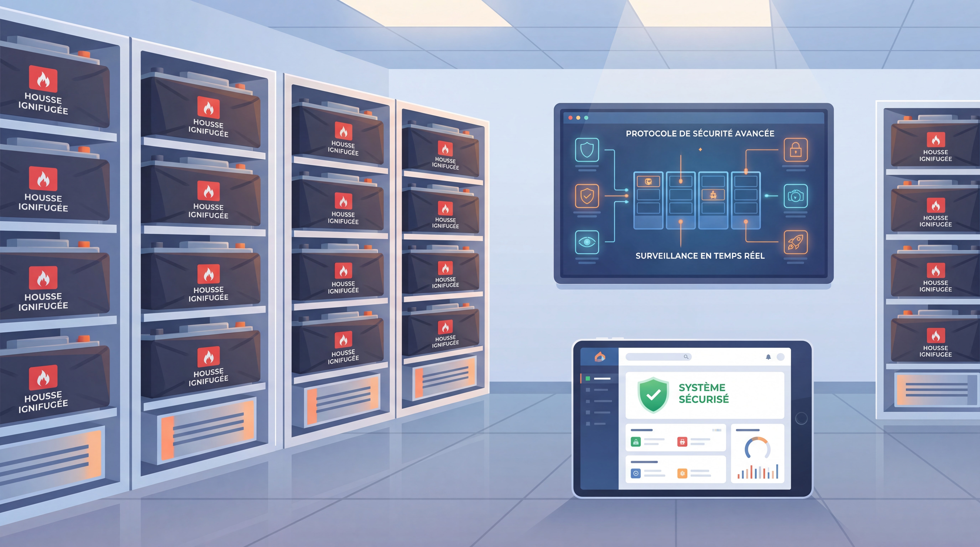Click the magnifier icon in the tablet search bar
Viewport: 980px width, 547px height.
(x=686, y=357)
